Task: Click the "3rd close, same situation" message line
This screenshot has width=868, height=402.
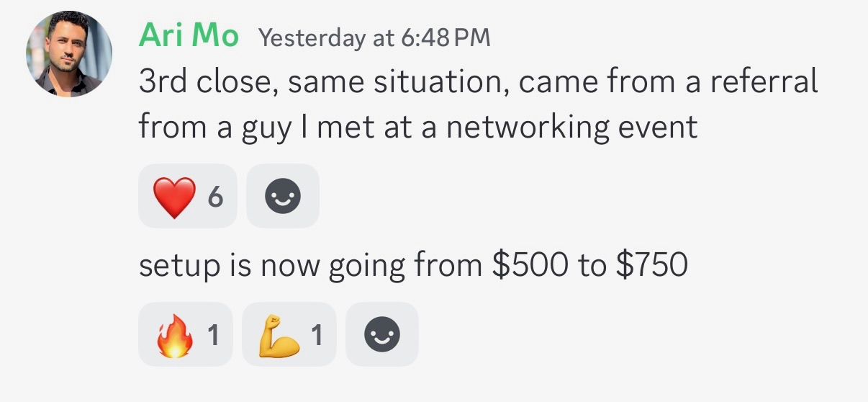Action: pyautogui.click(x=478, y=82)
